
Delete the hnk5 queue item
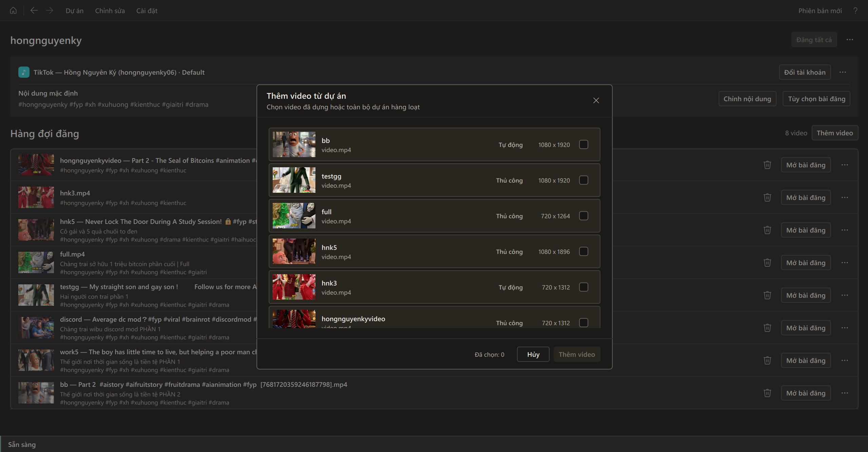coord(767,230)
